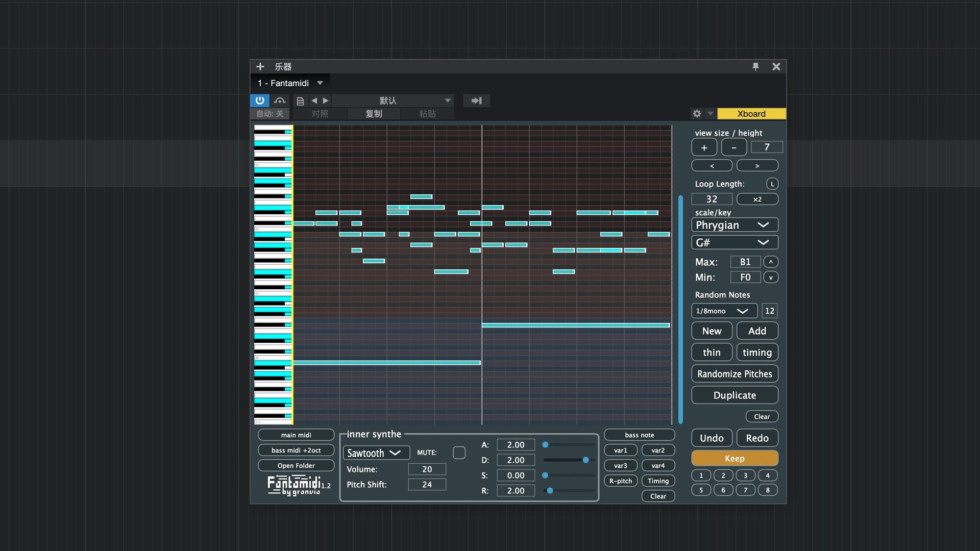
Task: Open the 1 - Fantamidi instrument menu
Action: coord(290,83)
